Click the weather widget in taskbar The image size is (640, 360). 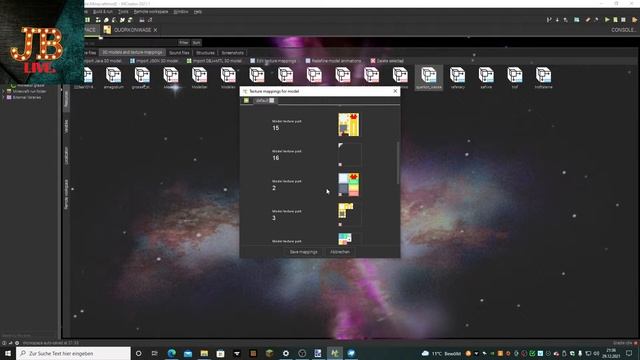click(441, 353)
